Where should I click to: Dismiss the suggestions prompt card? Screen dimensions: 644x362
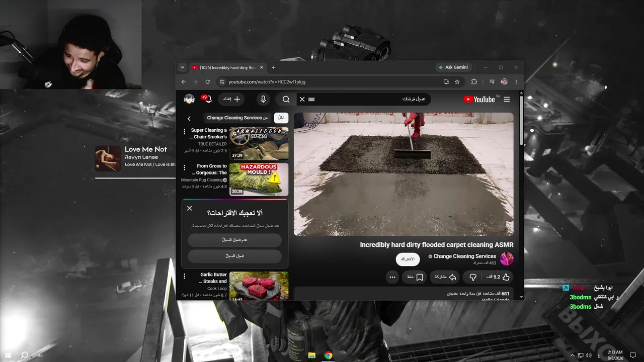pyautogui.click(x=189, y=208)
